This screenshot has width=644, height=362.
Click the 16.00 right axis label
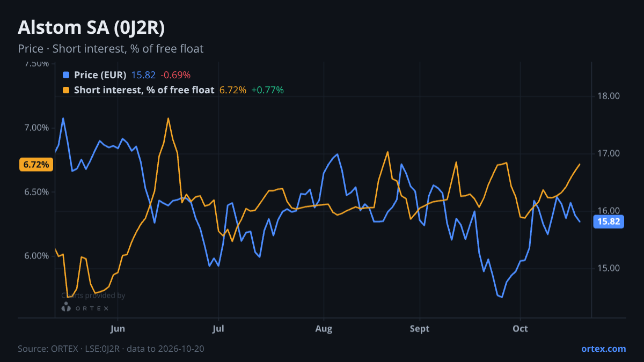pyautogui.click(x=609, y=211)
